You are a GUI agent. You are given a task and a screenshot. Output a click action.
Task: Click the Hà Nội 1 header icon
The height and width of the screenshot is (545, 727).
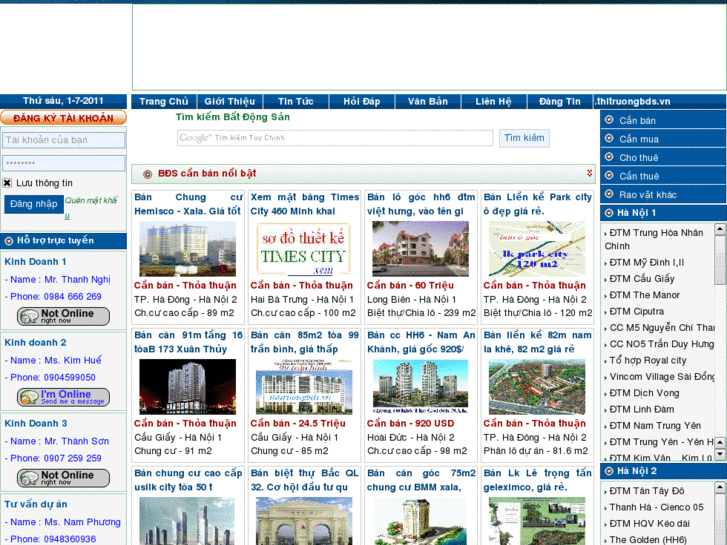pyautogui.click(x=609, y=213)
